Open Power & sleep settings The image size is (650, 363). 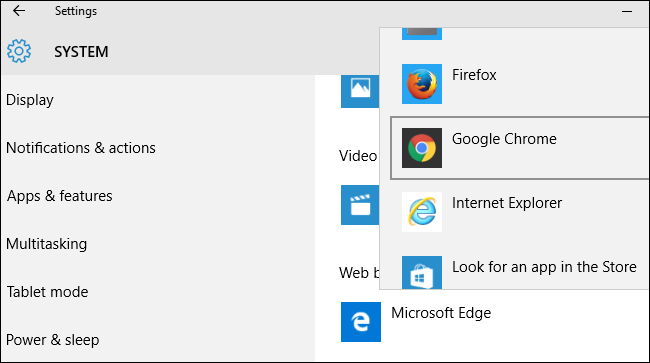pos(53,340)
